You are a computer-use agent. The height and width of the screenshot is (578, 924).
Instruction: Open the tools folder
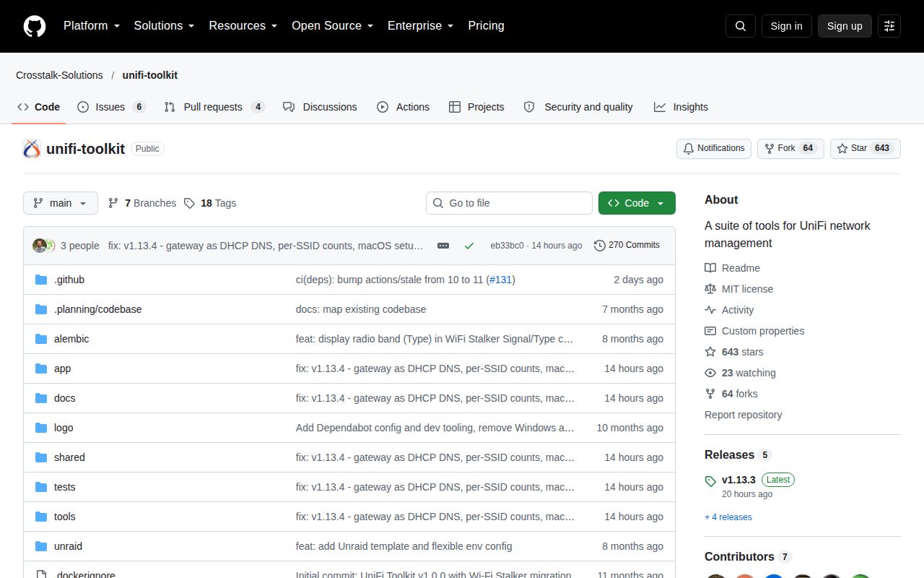[65, 517]
